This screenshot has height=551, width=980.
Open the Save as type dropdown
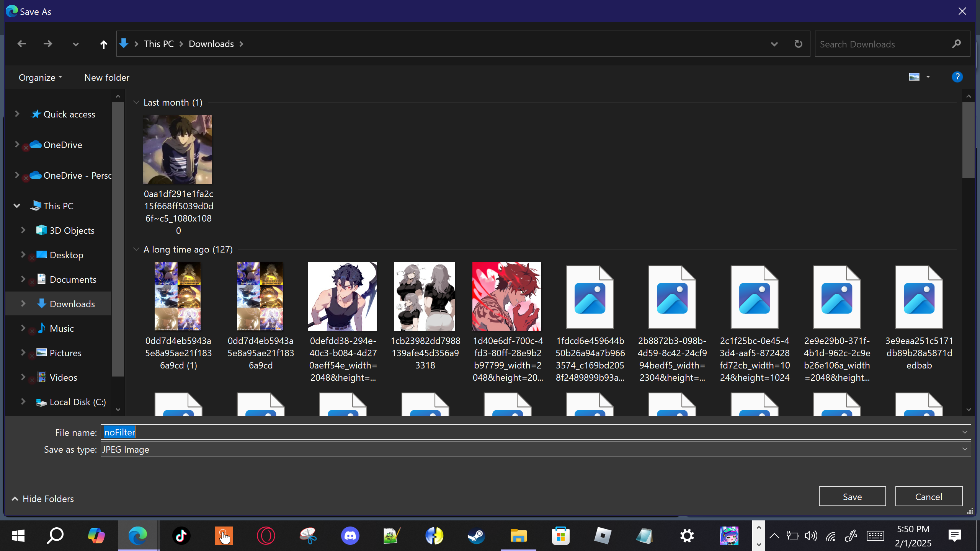(964, 449)
